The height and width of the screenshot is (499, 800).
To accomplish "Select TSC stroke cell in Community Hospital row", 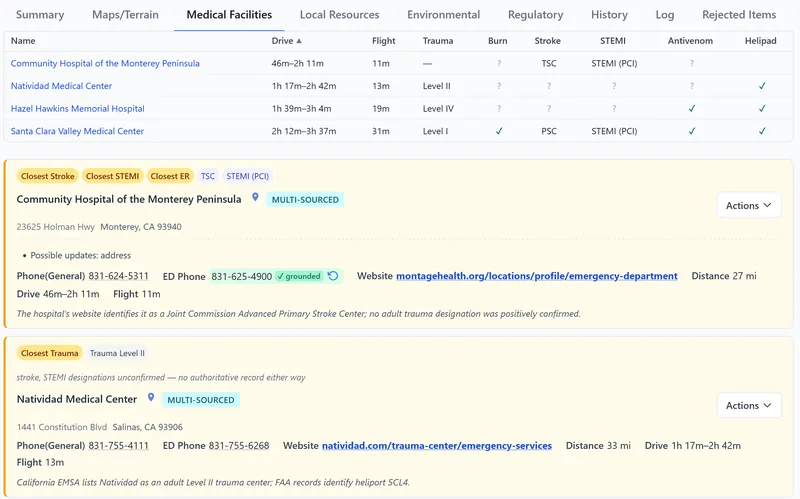I will click(x=548, y=63).
